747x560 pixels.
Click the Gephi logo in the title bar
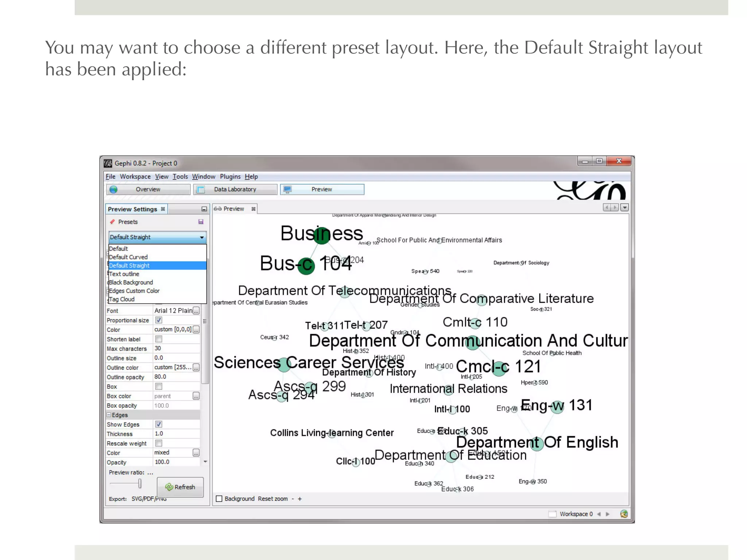coord(108,163)
